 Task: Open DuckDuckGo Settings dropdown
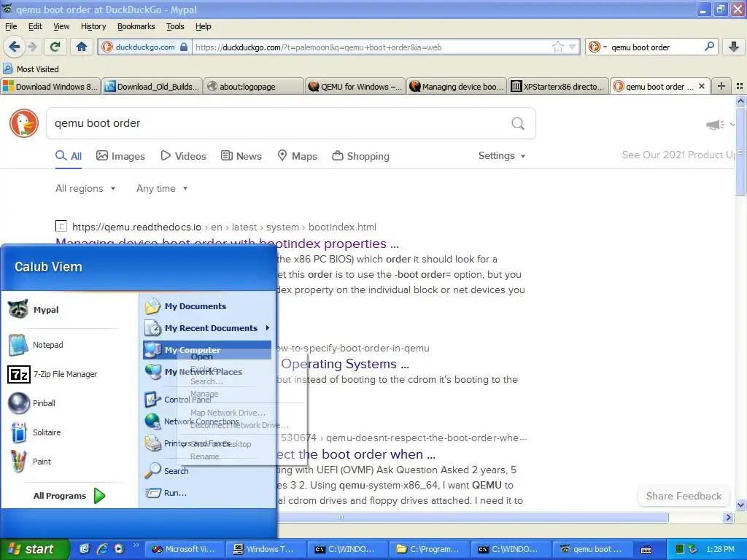tap(502, 156)
